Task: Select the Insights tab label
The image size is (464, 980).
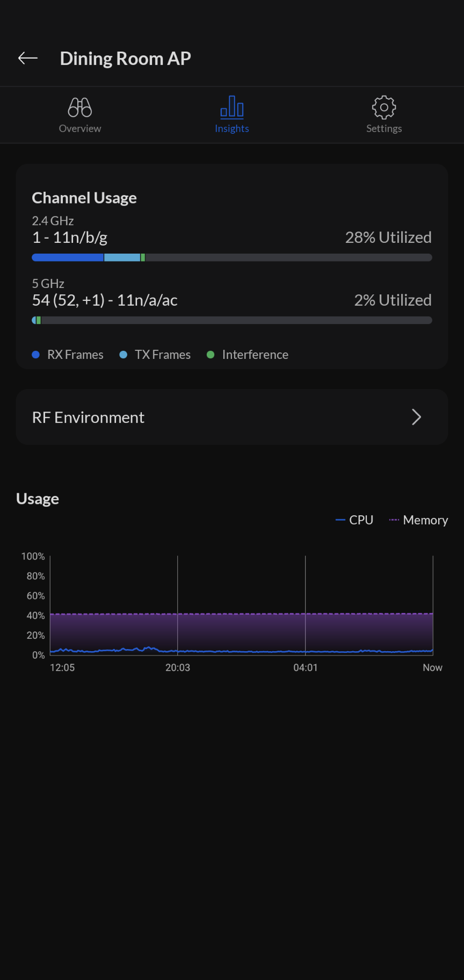Action: [232, 128]
